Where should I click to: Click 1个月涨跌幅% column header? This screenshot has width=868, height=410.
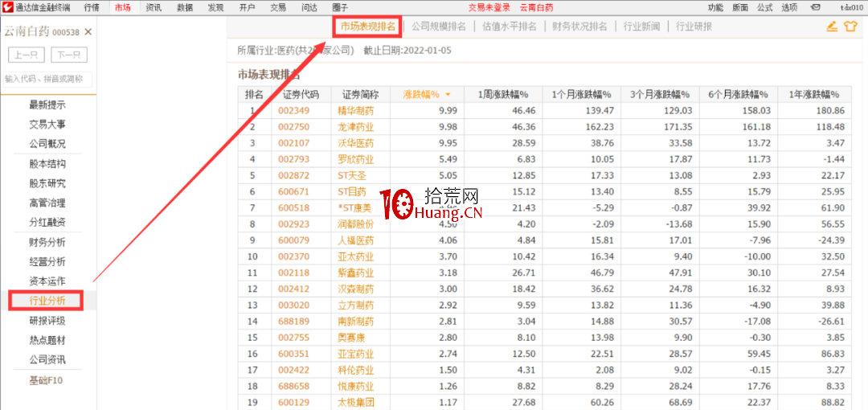tap(581, 95)
